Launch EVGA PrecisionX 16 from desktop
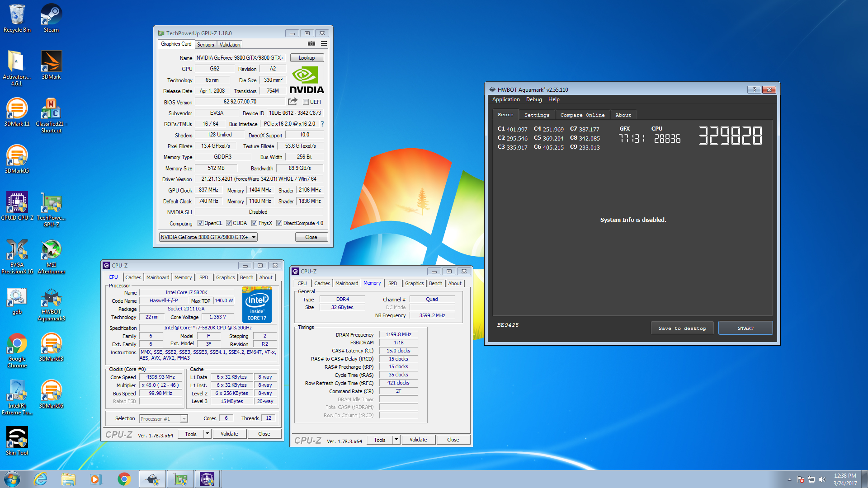 [x=17, y=256]
